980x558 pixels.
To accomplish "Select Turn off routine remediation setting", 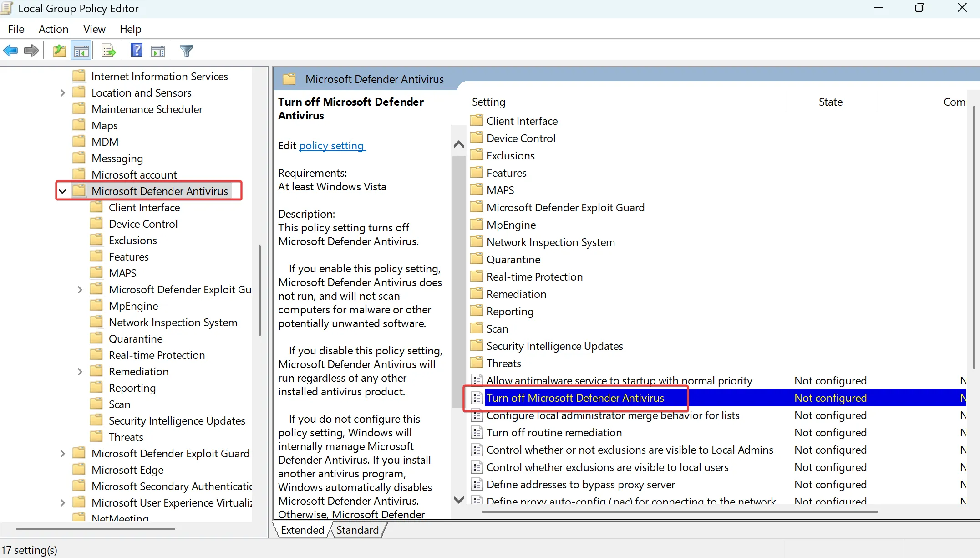I will (554, 432).
